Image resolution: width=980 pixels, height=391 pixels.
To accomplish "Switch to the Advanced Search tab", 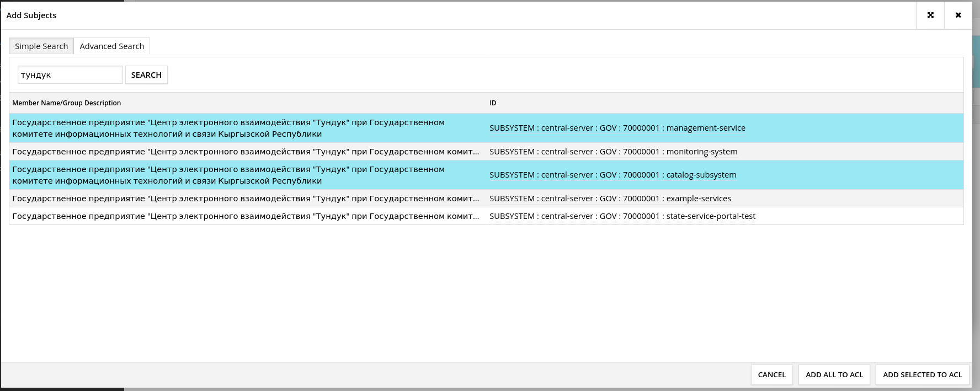I will pos(111,46).
